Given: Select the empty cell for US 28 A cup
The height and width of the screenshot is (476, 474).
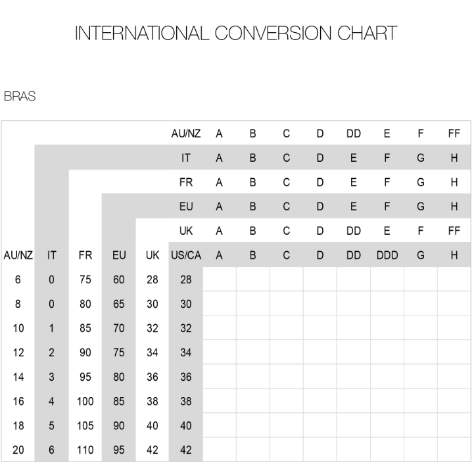Looking at the screenshot, I should [x=220, y=279].
